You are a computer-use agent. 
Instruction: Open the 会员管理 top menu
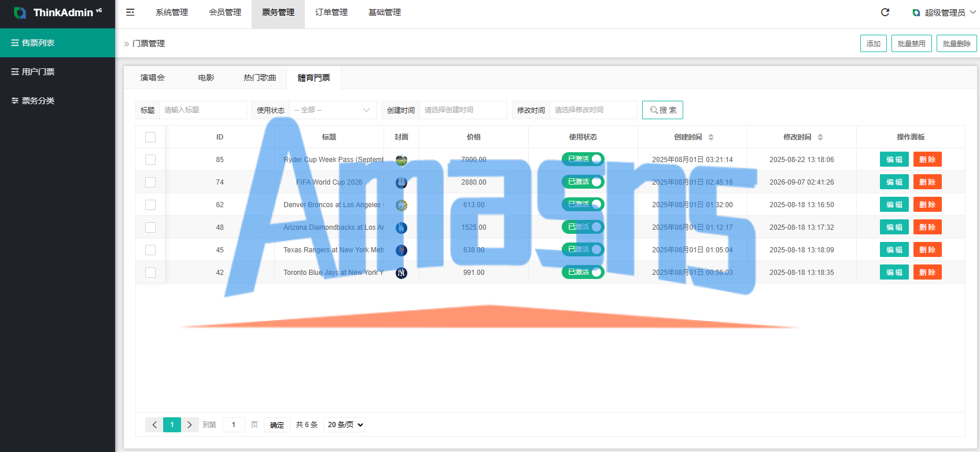pyautogui.click(x=225, y=12)
